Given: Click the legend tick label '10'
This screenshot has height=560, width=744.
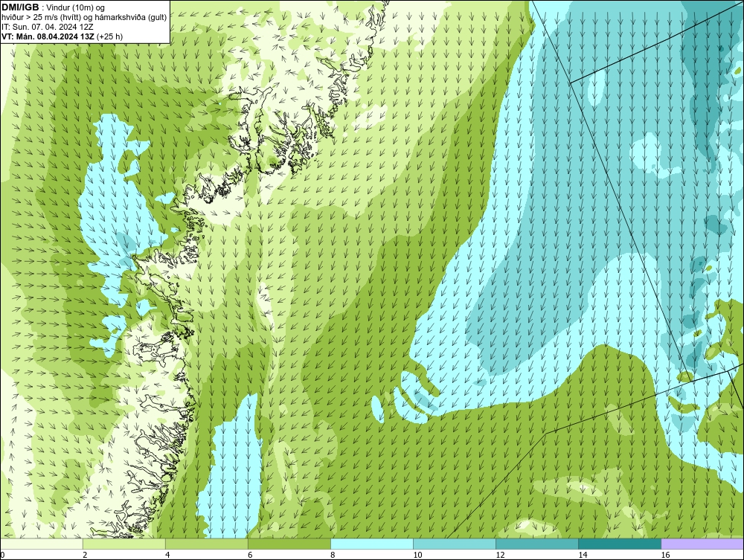Looking at the screenshot, I should point(417,556).
